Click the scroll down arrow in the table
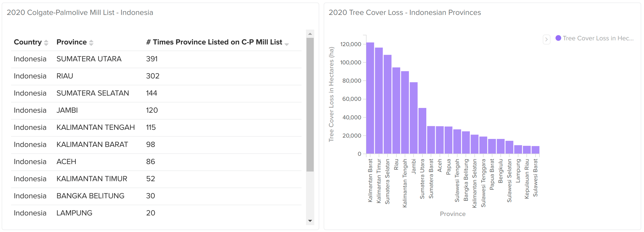 [310, 221]
